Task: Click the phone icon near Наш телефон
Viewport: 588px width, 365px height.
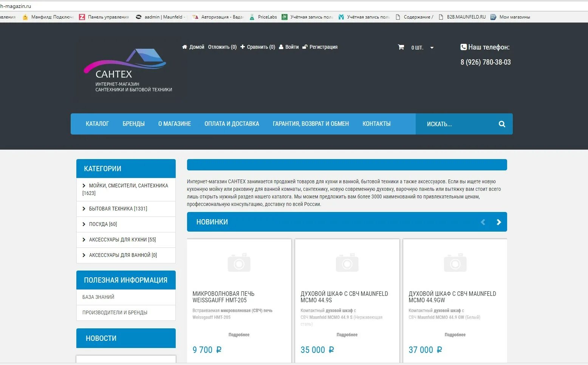Action: (x=463, y=47)
